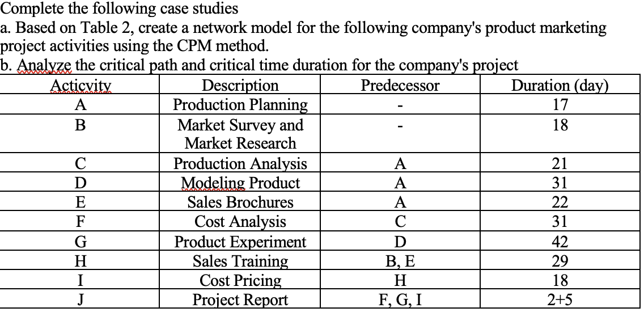Click the 'Complete the following case studies' line
Viewport: 644px width, 312px height.
pos(119,8)
